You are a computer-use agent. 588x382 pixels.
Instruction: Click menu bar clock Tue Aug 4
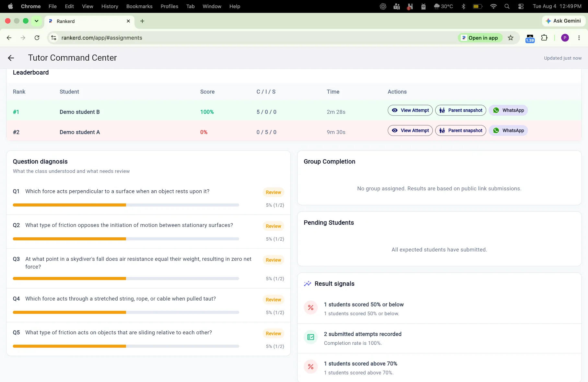coord(557,6)
